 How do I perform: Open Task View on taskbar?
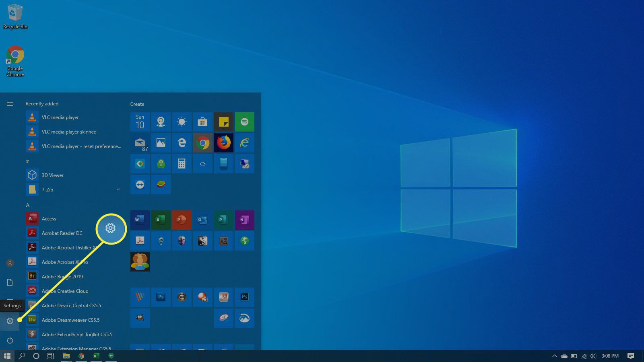pos(51,356)
